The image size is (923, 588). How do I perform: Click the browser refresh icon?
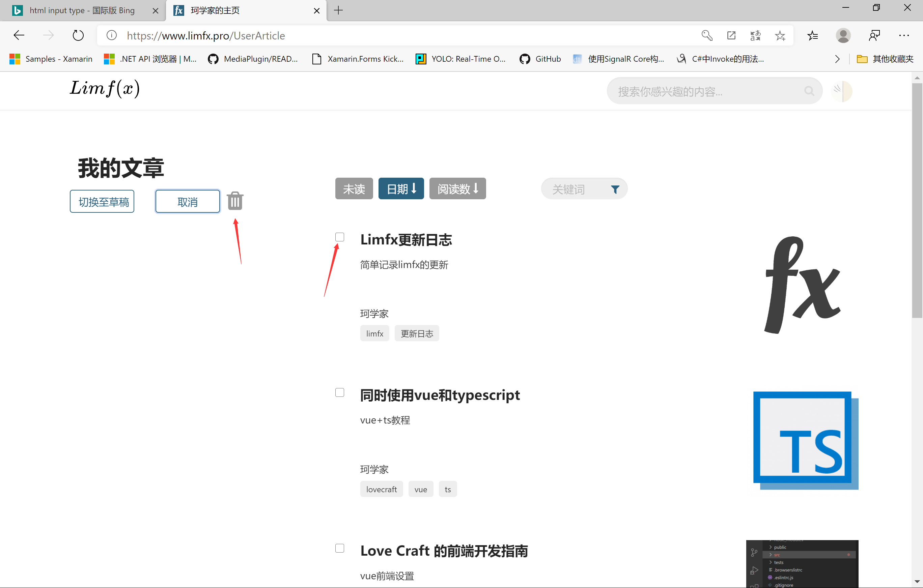click(78, 36)
